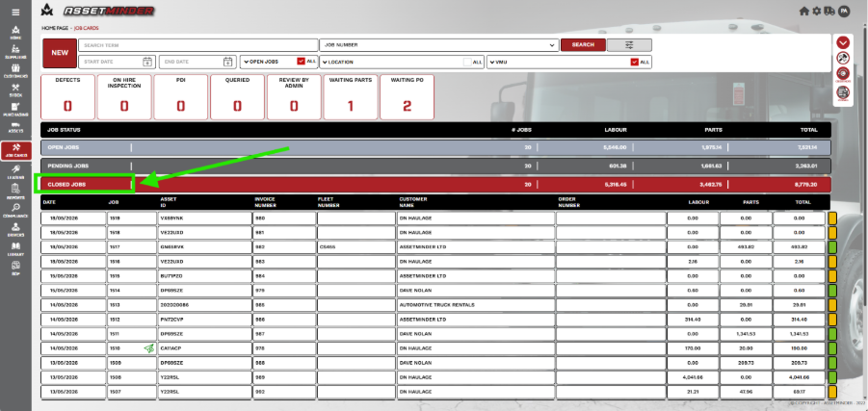Screen dimensions: 868x411
Task: Open the Stock sidebar section
Action: (x=16, y=90)
